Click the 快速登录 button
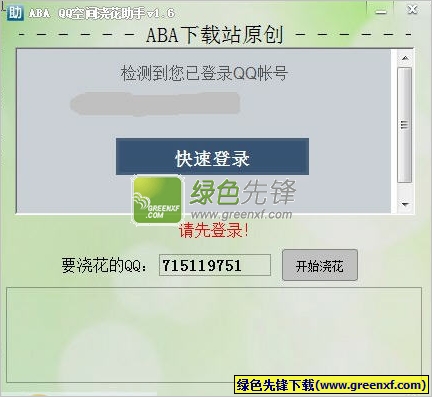Screen dimensions: 432x397 [212, 157]
